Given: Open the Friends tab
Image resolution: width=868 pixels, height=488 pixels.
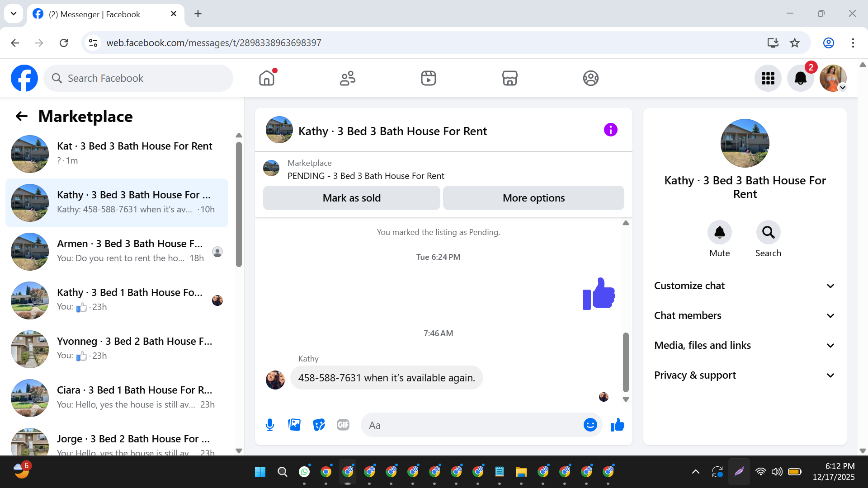Looking at the screenshot, I should point(347,78).
